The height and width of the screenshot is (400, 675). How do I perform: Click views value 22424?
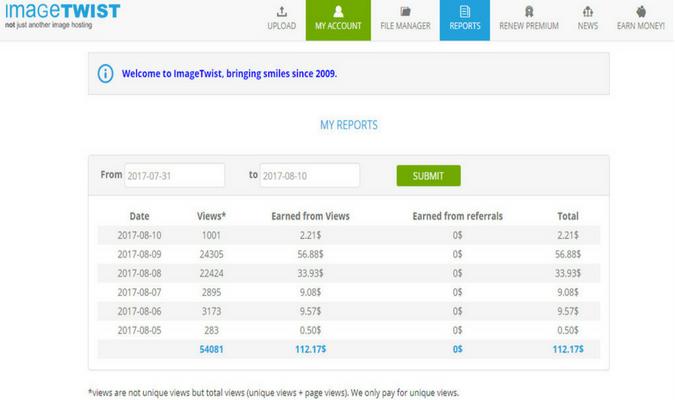211,273
